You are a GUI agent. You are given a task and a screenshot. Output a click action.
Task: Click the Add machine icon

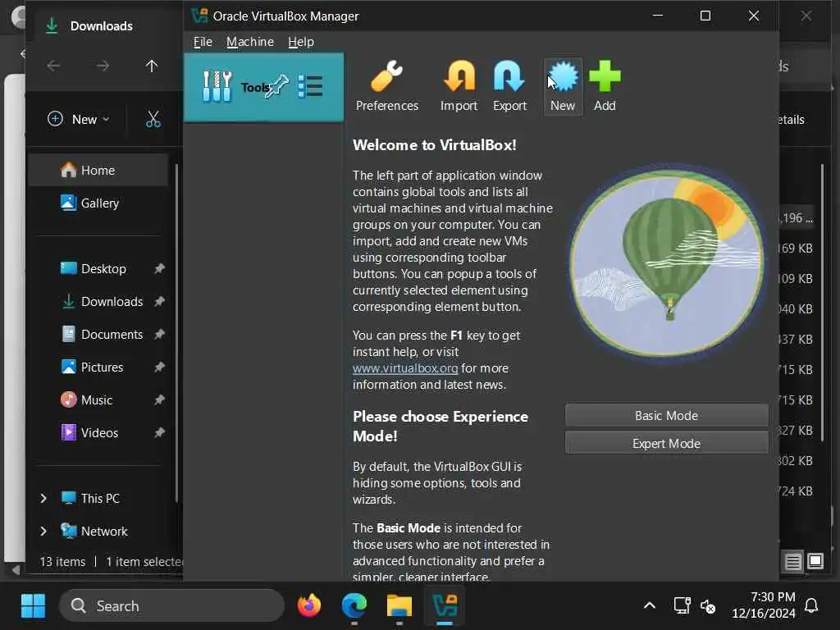(605, 86)
